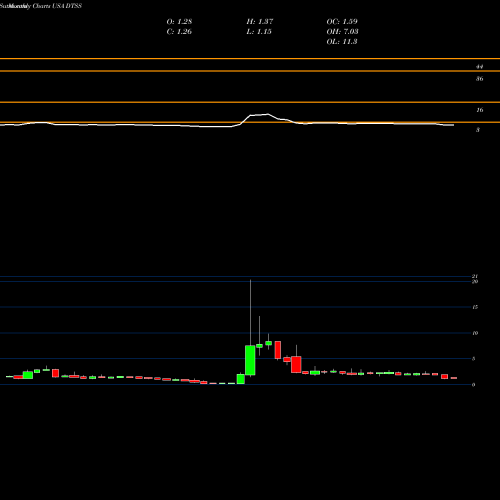The height and width of the screenshot is (500, 500).
Task: Click the upper axis label '44'
Action: click(479, 67)
